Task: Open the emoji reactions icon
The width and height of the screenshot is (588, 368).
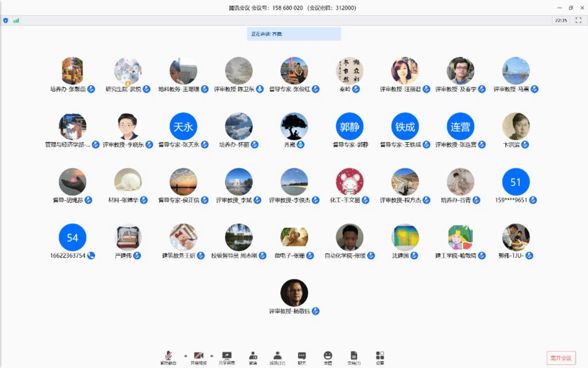Action: [x=327, y=357]
